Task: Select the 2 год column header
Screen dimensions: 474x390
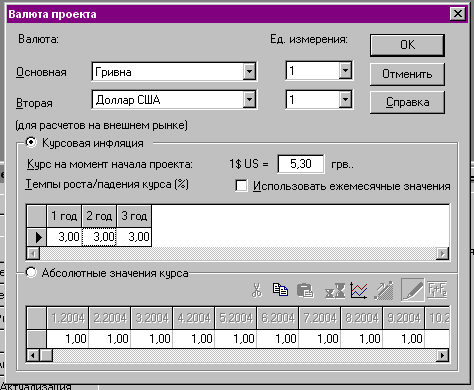Action: coord(99,216)
